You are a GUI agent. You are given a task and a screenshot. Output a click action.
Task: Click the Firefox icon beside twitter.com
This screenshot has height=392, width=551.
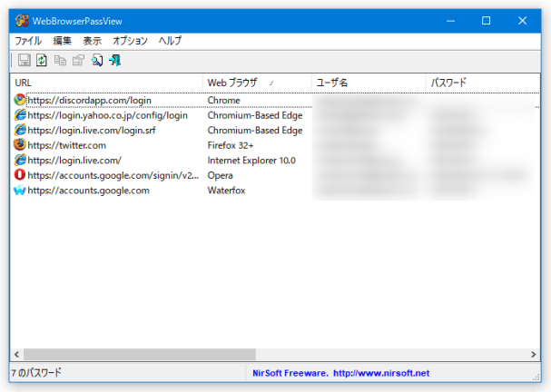[20, 144]
